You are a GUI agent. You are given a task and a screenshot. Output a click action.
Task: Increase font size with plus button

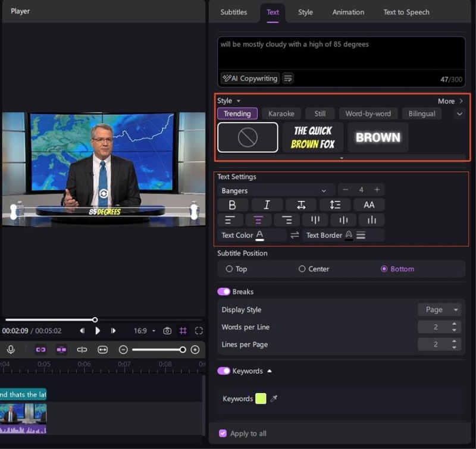[377, 190]
